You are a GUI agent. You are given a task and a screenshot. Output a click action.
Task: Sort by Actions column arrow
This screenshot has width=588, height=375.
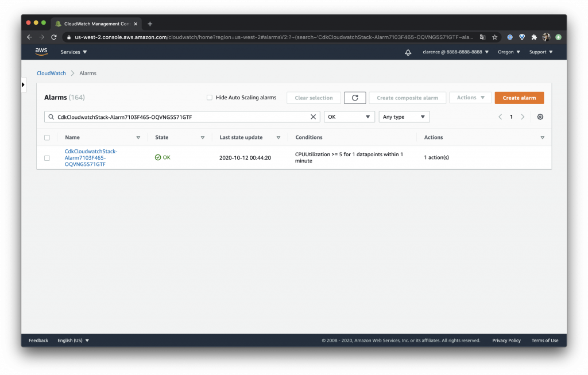point(542,138)
